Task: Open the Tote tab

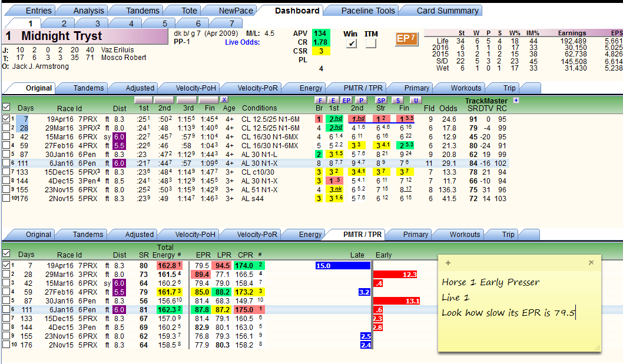Action: tap(189, 11)
